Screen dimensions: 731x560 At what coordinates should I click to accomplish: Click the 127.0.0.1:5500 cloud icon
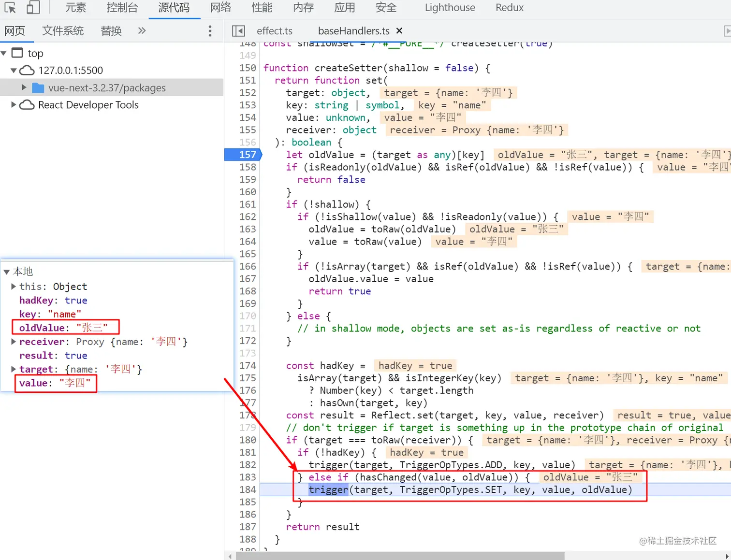[x=27, y=71]
